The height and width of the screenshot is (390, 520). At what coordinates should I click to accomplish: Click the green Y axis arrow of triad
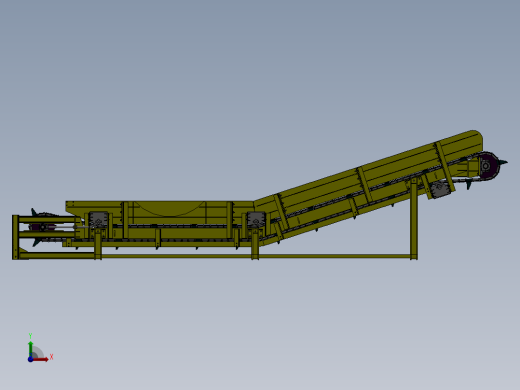click(31, 349)
